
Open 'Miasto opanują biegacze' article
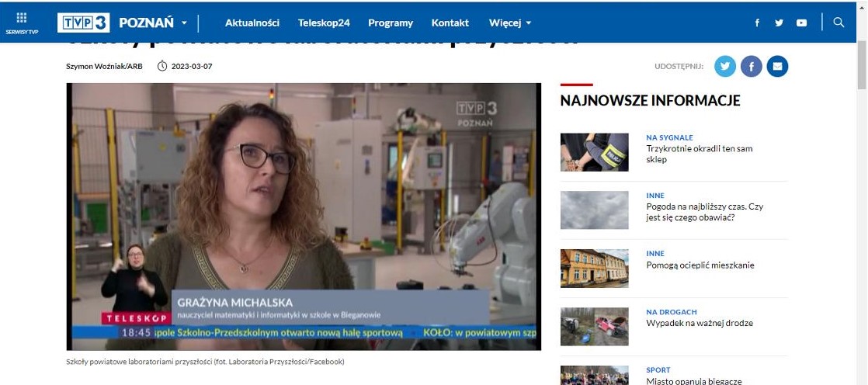[x=693, y=380]
